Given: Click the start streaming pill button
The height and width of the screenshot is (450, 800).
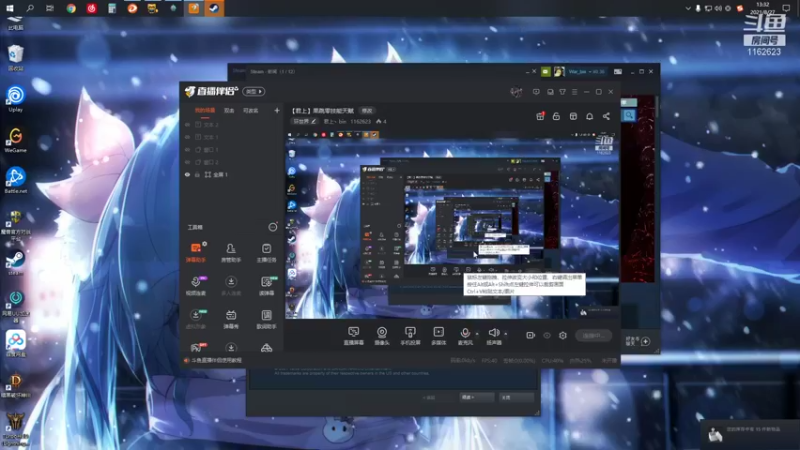Looking at the screenshot, I should [593, 335].
